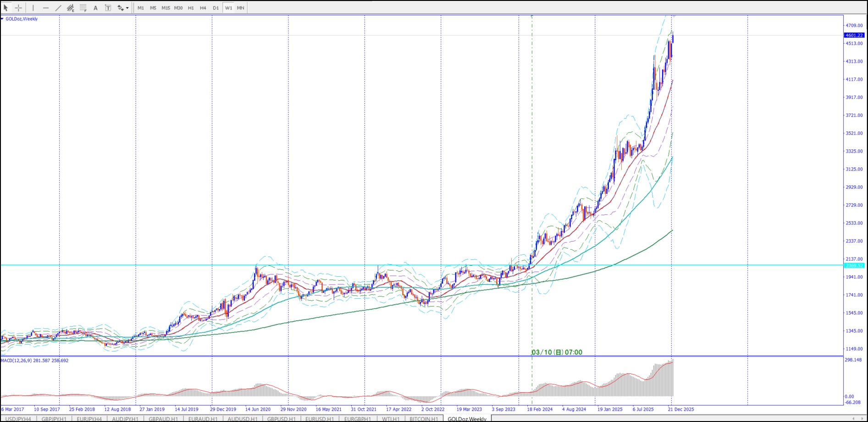Expand the GOLDoz,Weekly chart title arrow

tap(2, 19)
